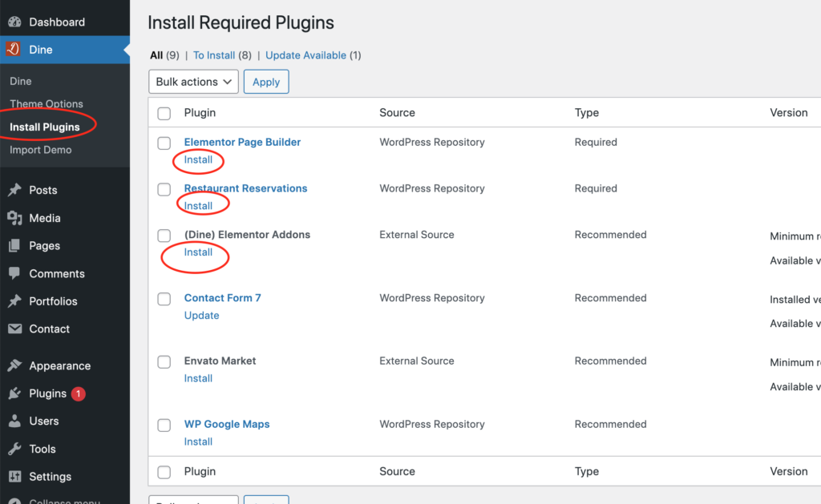The image size is (821, 504).
Task: Switch to the To Install filter
Action: pyautogui.click(x=213, y=55)
